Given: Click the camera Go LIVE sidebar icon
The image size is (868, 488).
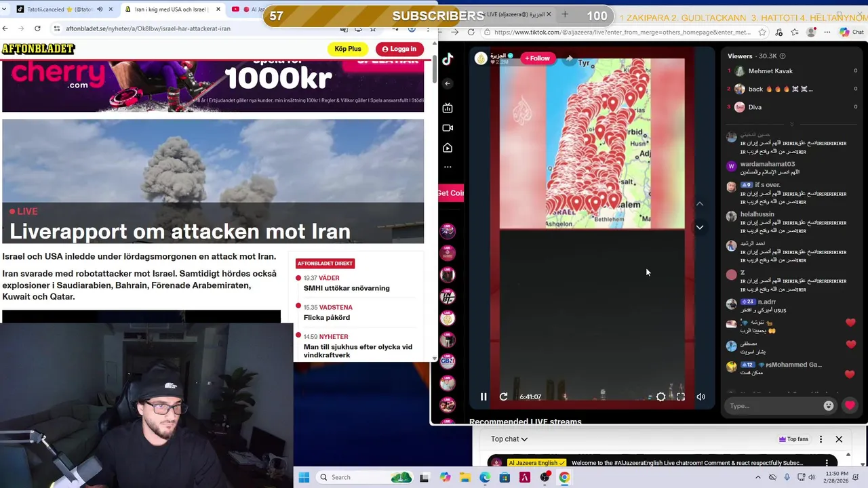Looking at the screenshot, I should coord(448,127).
